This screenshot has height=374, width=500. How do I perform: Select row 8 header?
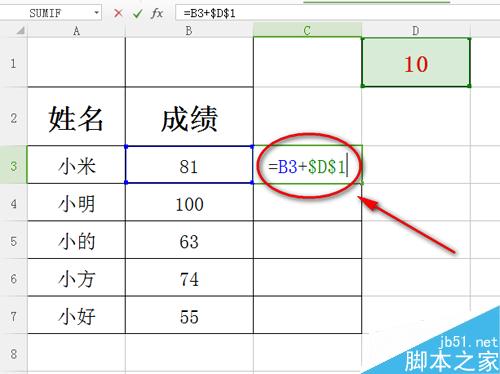(13, 353)
